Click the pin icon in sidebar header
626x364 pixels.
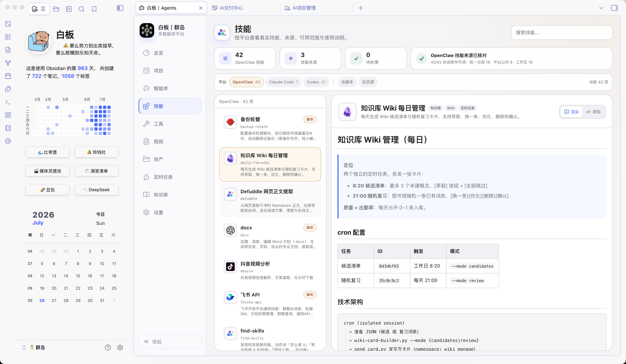point(43,9)
